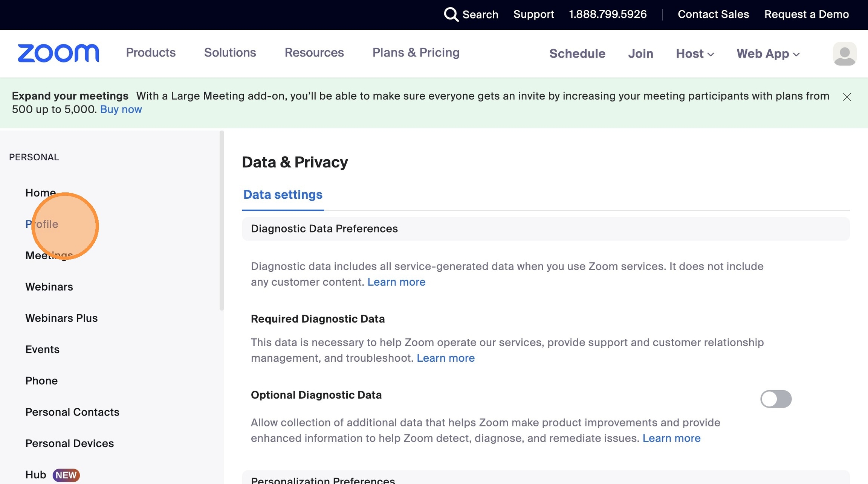This screenshot has height=484, width=868.
Task: Open the Plans & Pricing menu
Action: tap(416, 53)
